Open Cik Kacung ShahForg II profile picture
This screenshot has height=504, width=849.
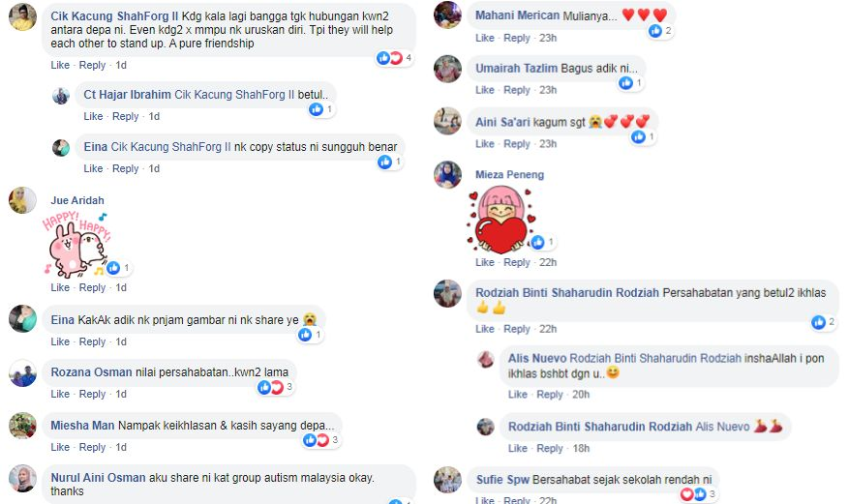click(x=22, y=16)
